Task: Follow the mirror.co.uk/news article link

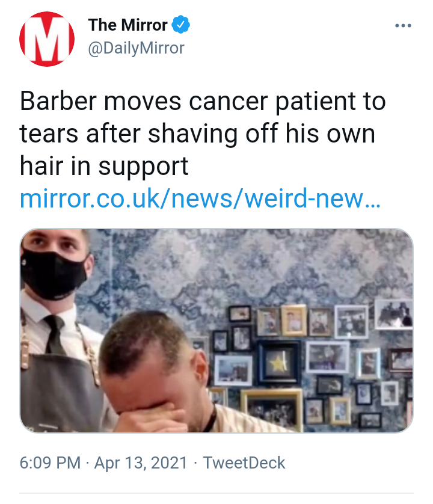Action: coord(200,198)
